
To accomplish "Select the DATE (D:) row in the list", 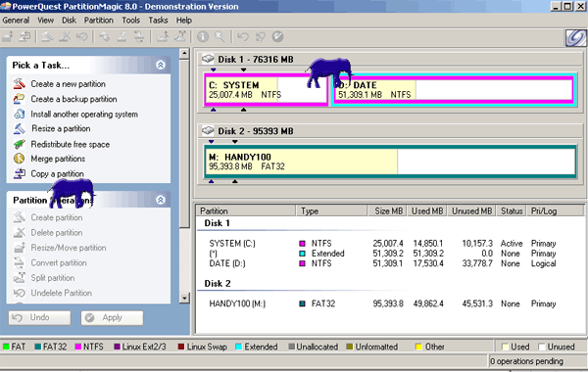I will (382, 263).
